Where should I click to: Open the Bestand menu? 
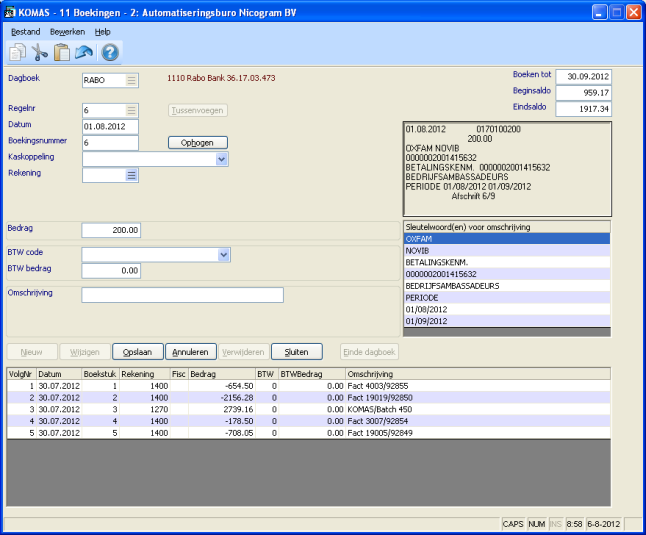26,32
